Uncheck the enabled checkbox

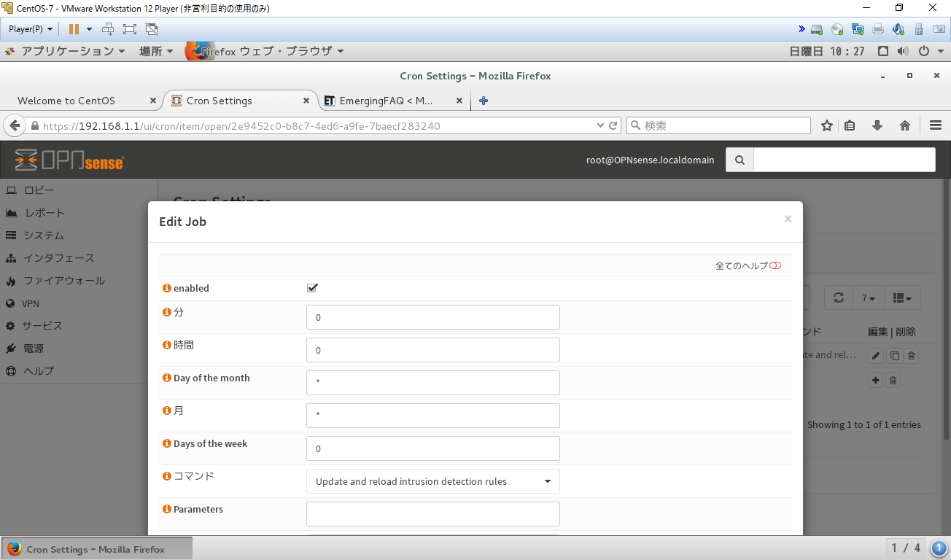(312, 287)
